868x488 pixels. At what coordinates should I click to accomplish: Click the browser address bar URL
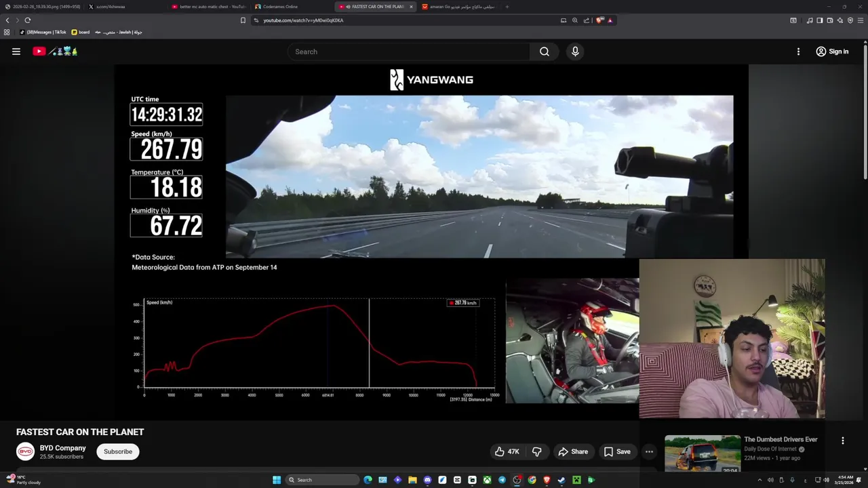pyautogui.click(x=303, y=20)
